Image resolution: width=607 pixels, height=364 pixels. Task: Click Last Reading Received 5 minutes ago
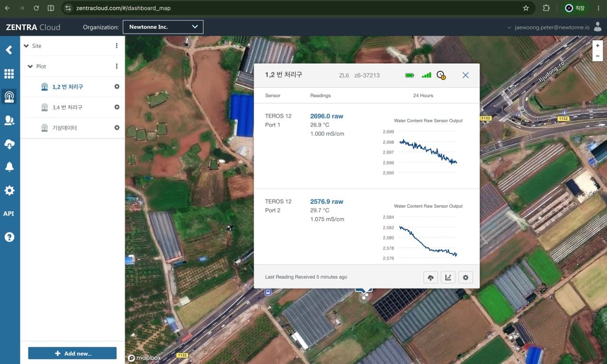[306, 277]
